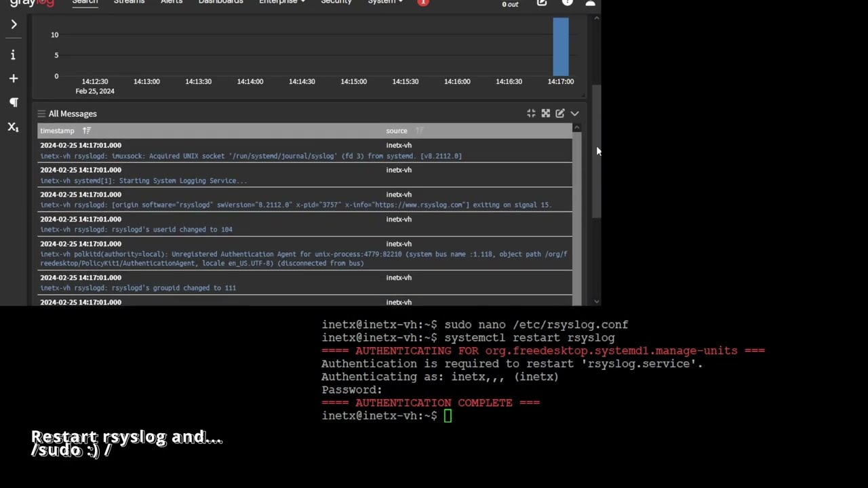Click the 'AUTHENTICATION COMPLETE' terminal line
The image size is (868, 488).
click(x=431, y=403)
